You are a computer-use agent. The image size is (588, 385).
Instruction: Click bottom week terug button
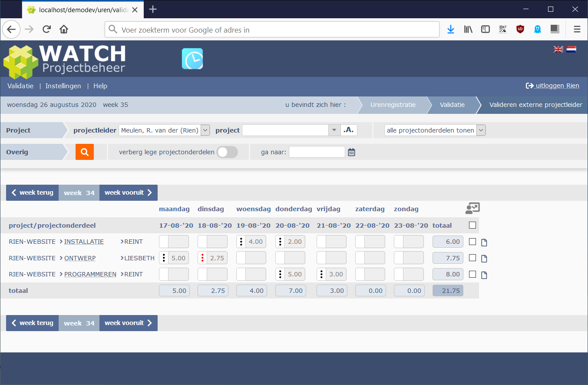(33, 323)
